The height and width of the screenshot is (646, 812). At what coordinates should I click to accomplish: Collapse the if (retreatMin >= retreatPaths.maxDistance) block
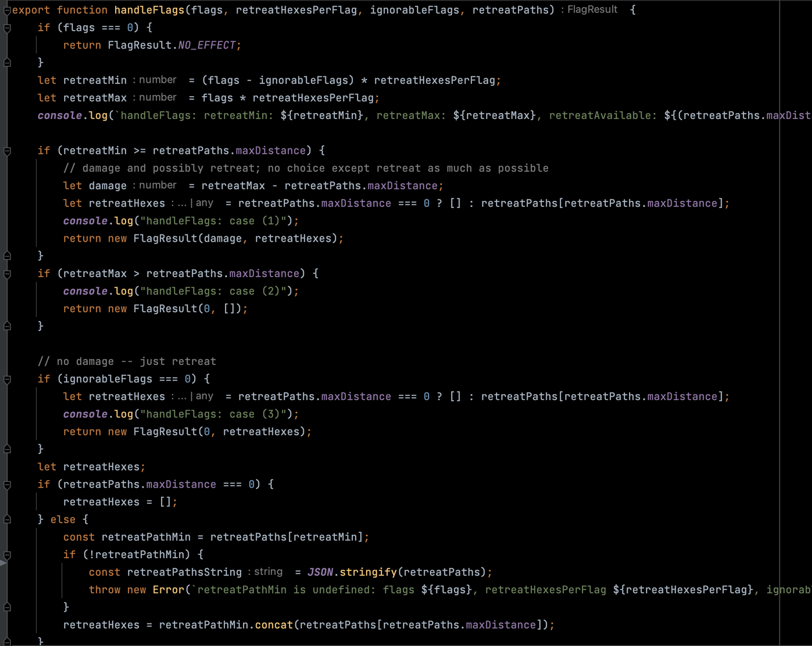click(x=7, y=150)
